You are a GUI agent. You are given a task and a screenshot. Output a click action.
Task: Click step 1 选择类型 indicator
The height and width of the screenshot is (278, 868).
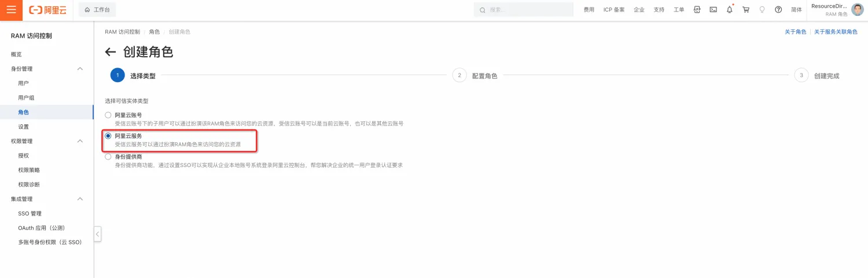coord(117,75)
